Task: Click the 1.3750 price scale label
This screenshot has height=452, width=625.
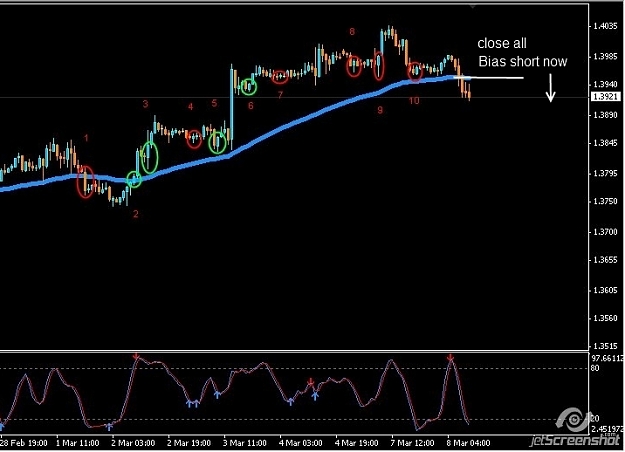Action: pos(605,201)
